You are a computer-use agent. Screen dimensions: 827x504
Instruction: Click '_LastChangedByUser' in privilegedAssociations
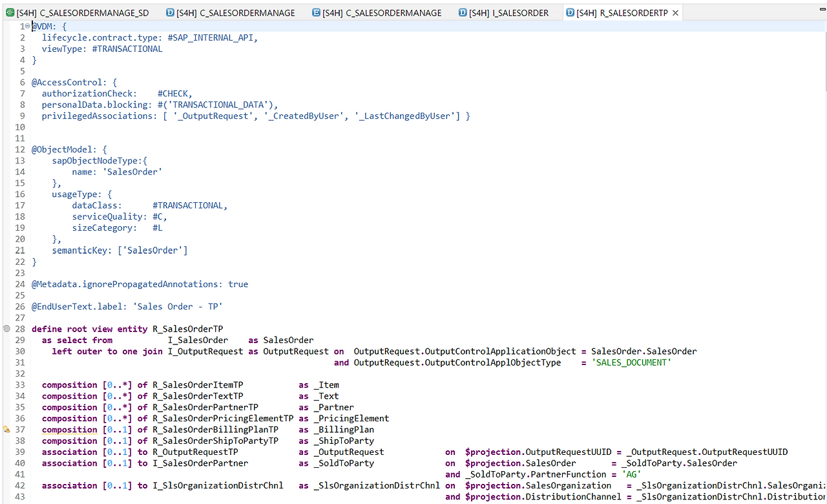tap(404, 116)
